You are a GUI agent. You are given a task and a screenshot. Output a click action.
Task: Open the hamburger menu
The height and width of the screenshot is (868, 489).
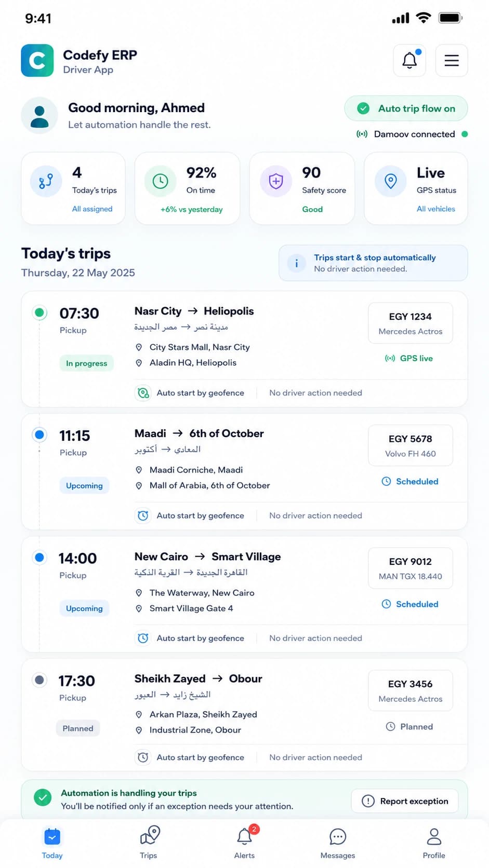tap(452, 60)
